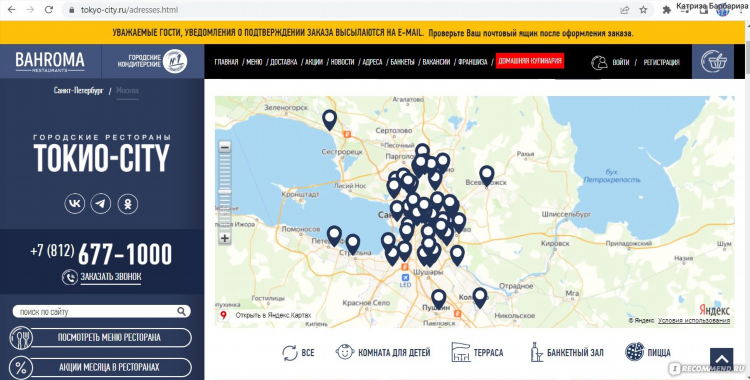Click the Домашняя кулинария red button
This screenshot has height=380, width=750.
[x=529, y=61]
